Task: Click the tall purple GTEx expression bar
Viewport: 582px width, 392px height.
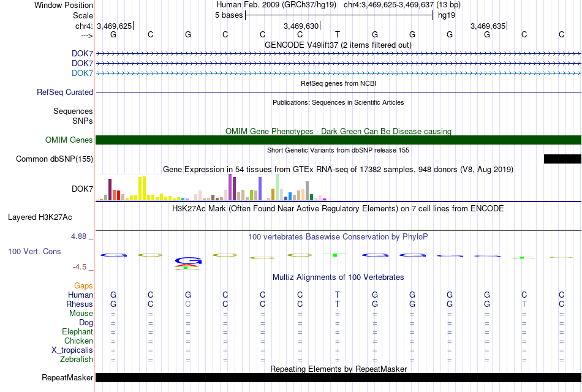Action: [230, 187]
